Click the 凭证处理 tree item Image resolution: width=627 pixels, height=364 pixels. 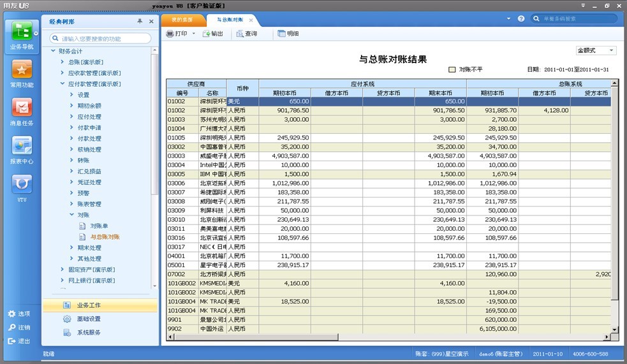[x=89, y=182]
